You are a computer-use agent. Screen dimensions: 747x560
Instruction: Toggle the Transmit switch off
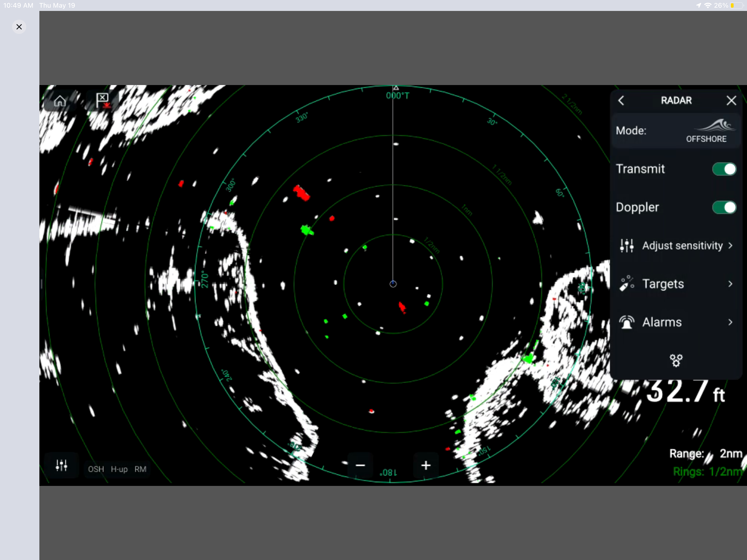[724, 169]
